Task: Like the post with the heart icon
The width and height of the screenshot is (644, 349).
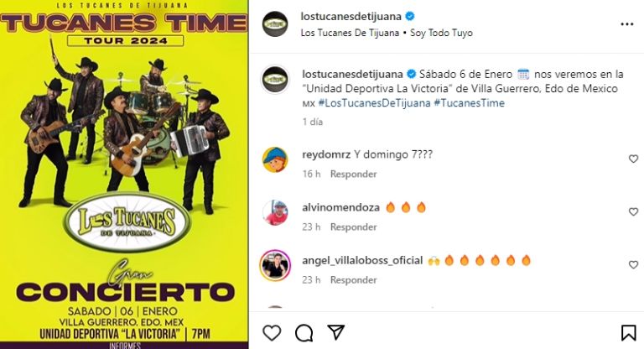Action: click(x=272, y=332)
